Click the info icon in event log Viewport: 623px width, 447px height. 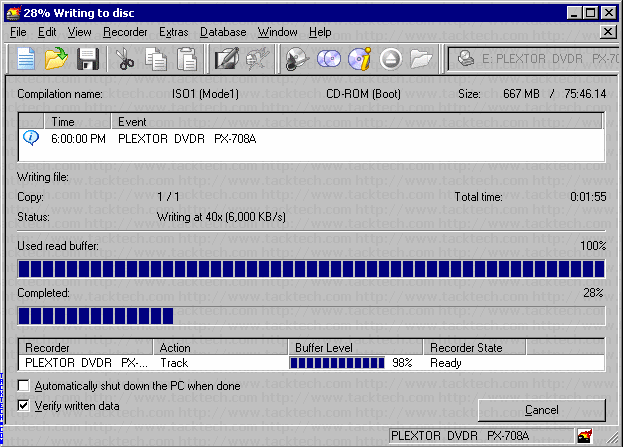coord(31,138)
